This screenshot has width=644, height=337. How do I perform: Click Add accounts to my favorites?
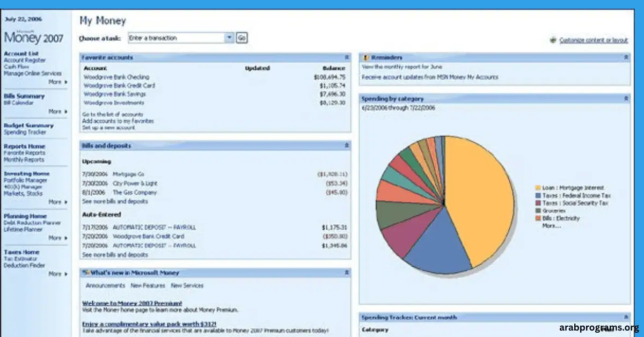[118, 121]
